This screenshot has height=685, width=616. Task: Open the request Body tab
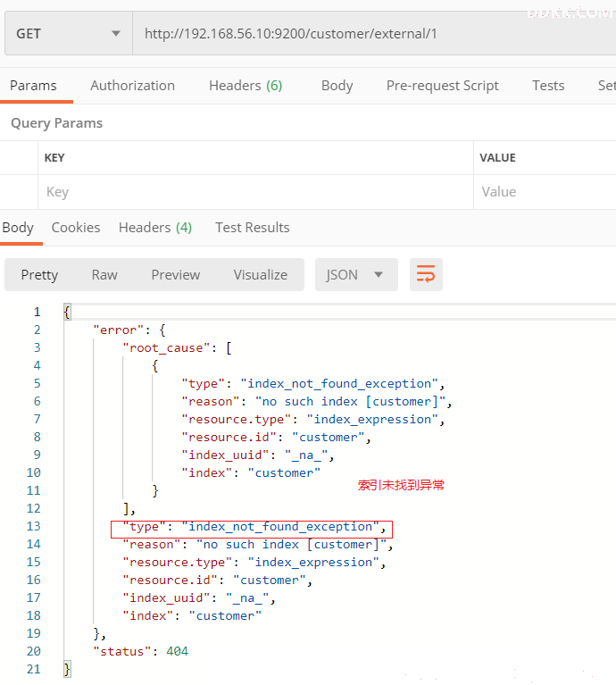(337, 86)
